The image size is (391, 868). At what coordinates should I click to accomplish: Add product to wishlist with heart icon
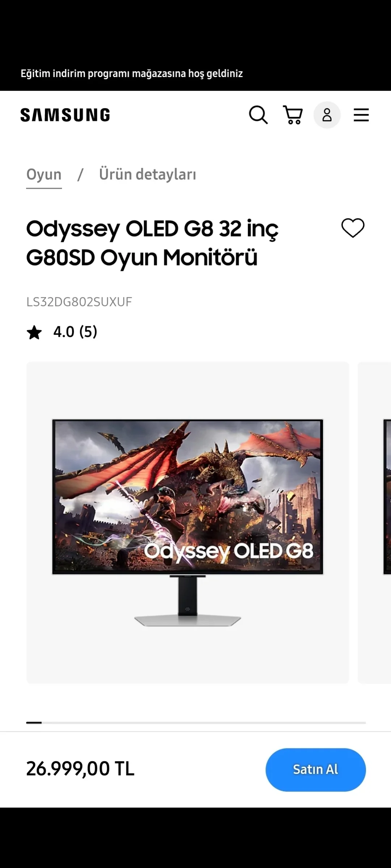(353, 228)
